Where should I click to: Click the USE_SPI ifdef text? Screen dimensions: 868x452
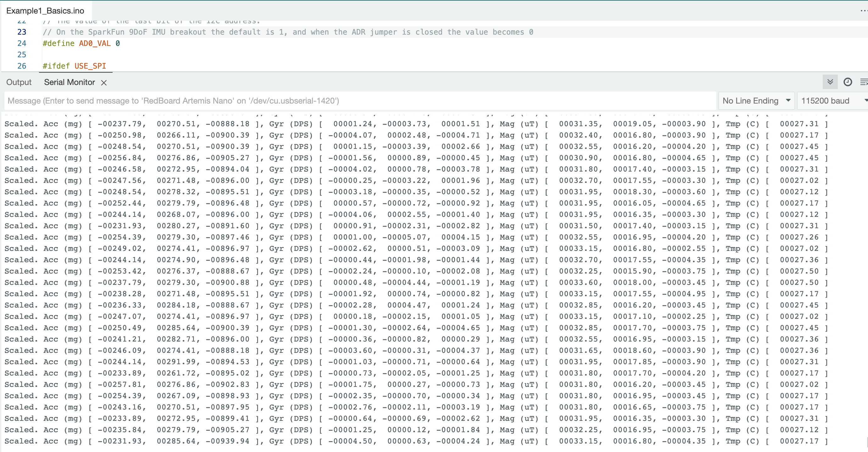(x=90, y=66)
